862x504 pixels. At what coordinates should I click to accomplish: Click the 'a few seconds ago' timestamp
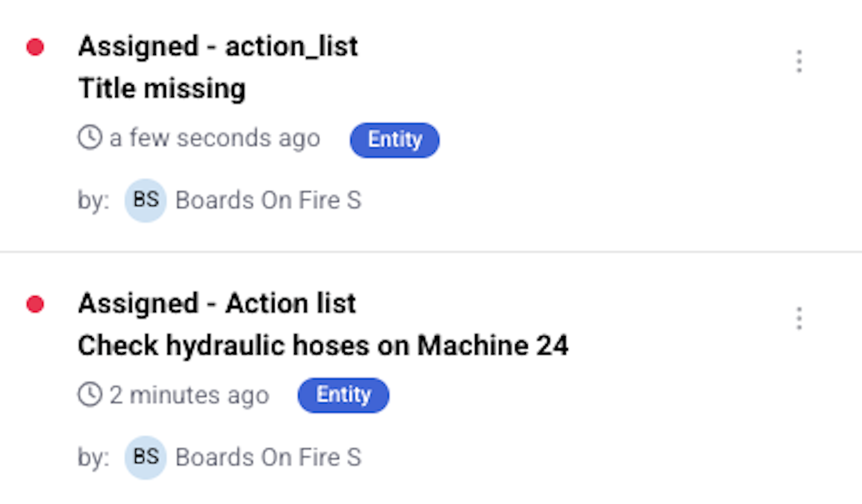tap(214, 139)
